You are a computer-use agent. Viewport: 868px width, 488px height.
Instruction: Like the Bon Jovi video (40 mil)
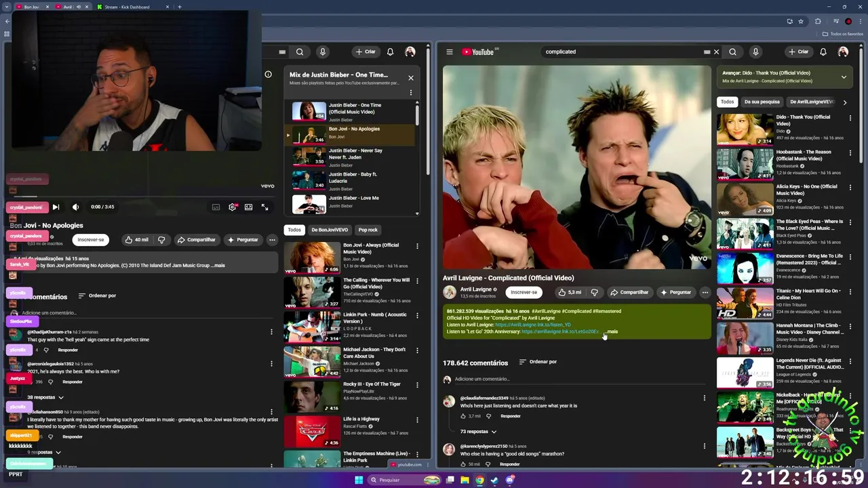pos(136,239)
